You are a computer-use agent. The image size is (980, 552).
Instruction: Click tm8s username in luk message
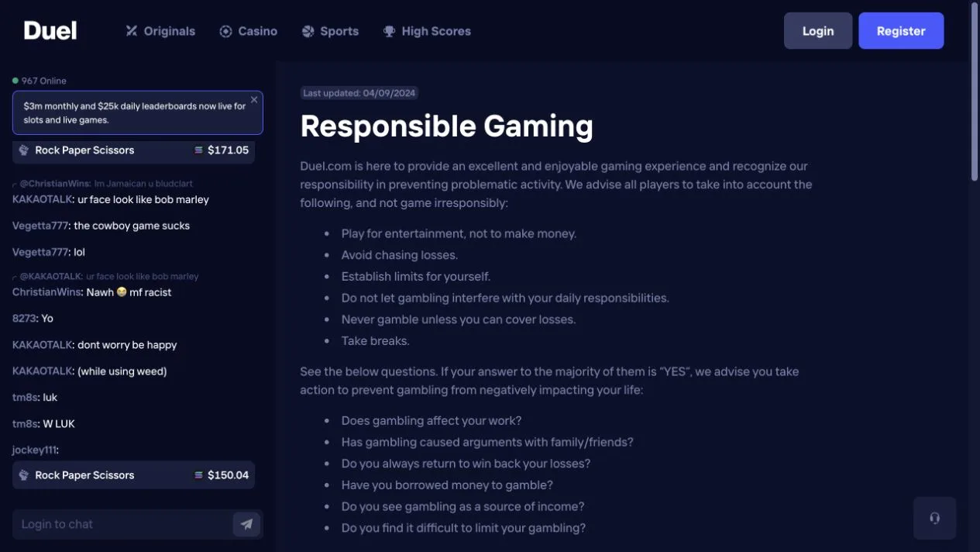(25, 398)
